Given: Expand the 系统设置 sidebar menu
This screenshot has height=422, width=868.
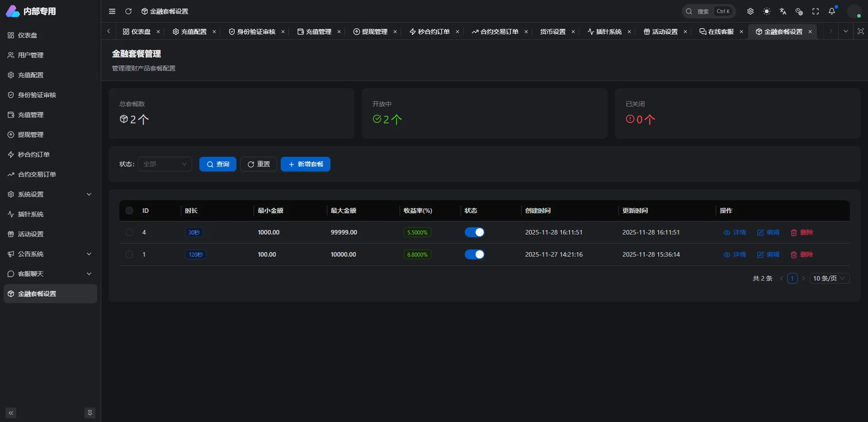Looking at the screenshot, I should (x=50, y=194).
